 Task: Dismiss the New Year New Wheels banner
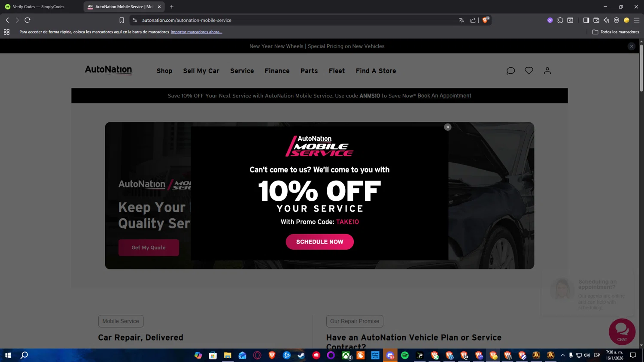(x=632, y=46)
